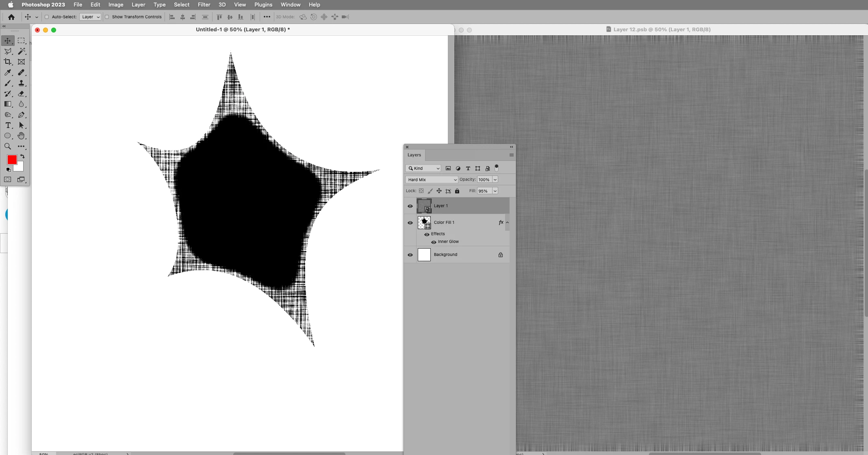Image resolution: width=868 pixels, height=455 pixels.
Task: Open the Hard Mix blend mode dropdown
Action: coord(432,180)
